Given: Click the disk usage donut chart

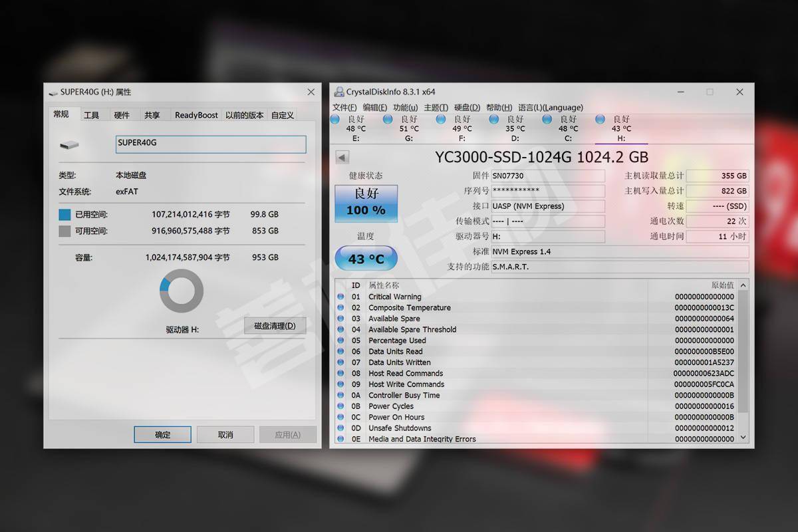Looking at the screenshot, I should 182,291.
